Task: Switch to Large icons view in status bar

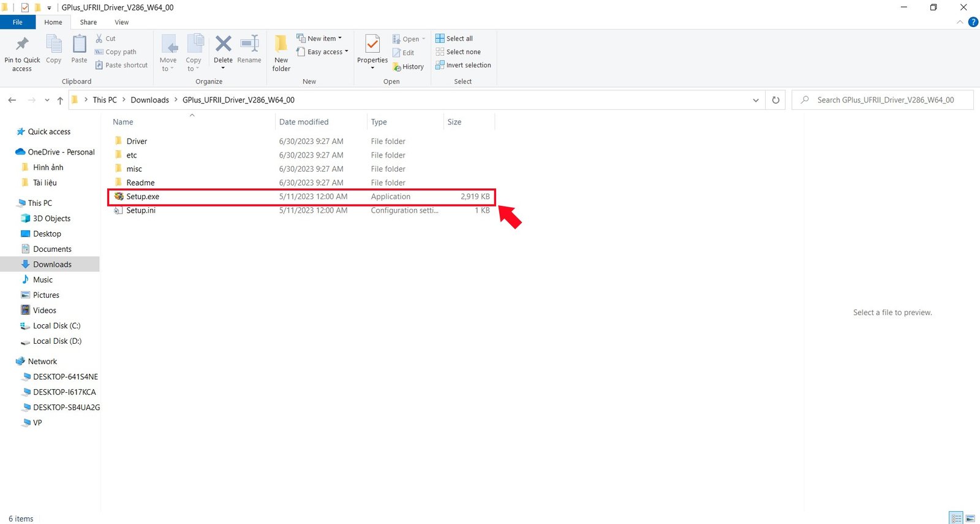Action: click(970, 518)
